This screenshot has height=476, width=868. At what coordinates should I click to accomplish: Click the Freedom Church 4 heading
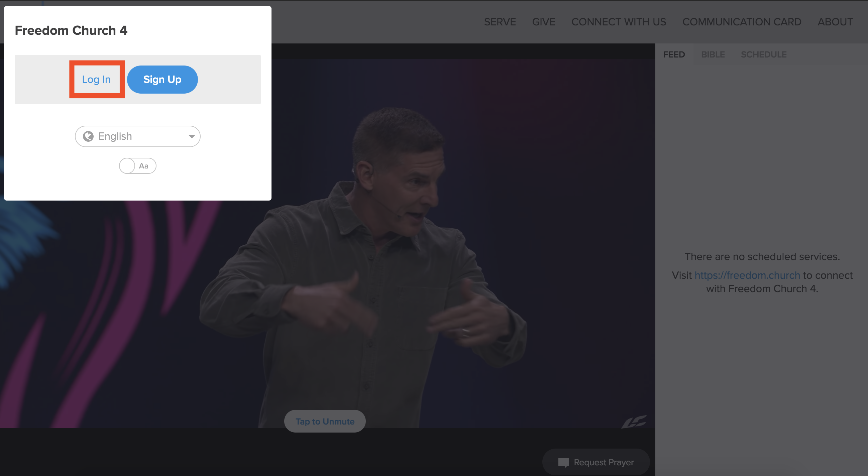[71, 30]
